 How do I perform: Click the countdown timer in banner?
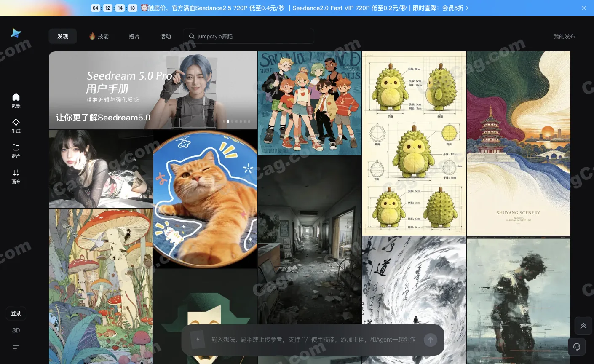coord(114,8)
